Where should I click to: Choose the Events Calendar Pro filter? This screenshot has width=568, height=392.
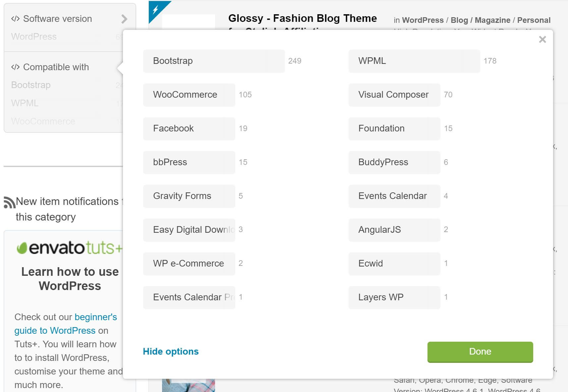coord(189,297)
